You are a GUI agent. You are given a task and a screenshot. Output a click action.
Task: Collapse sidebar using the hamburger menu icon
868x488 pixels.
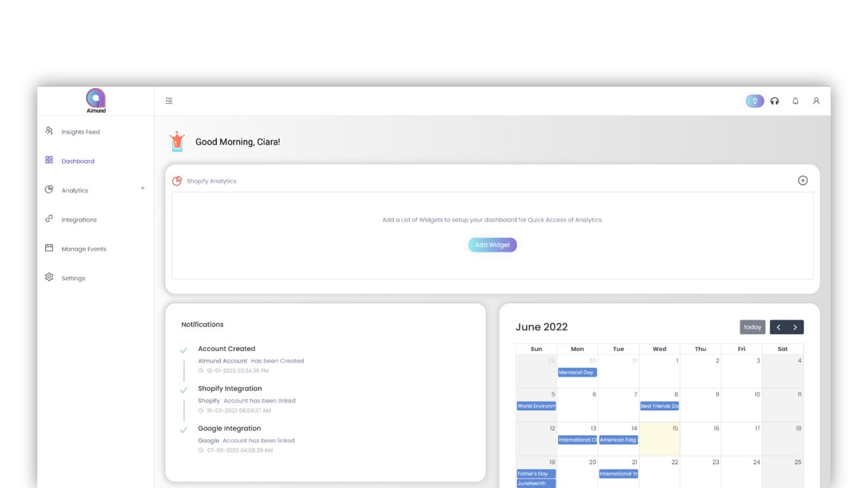tap(169, 101)
